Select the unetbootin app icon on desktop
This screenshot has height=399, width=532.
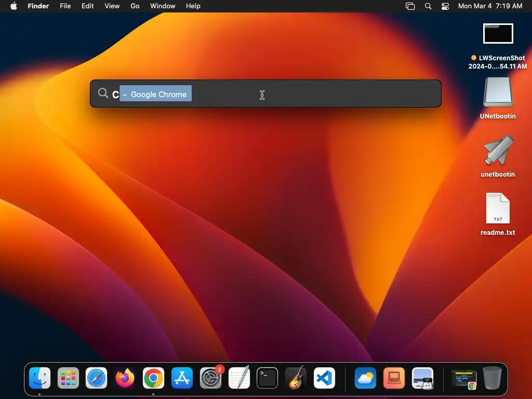(498, 156)
